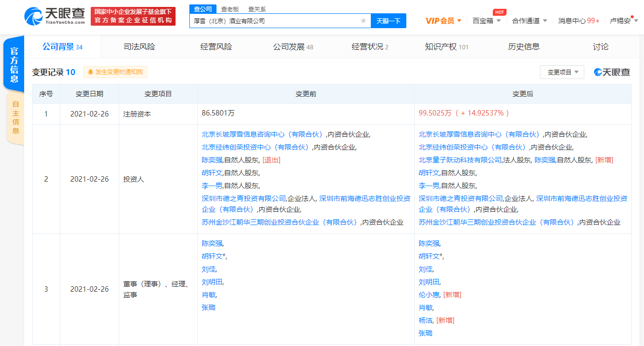The width and height of the screenshot is (644, 346).
Task: Switch to the 查老板 search tab
Action: click(x=230, y=9)
